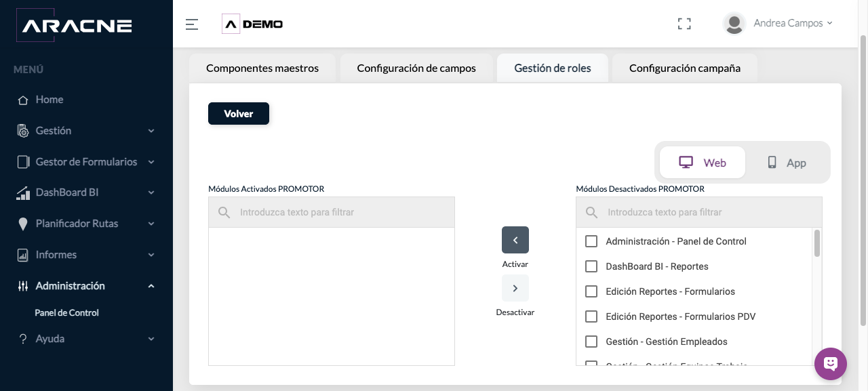868x391 pixels.
Task: Select the Web platform toggle
Action: [703, 163]
